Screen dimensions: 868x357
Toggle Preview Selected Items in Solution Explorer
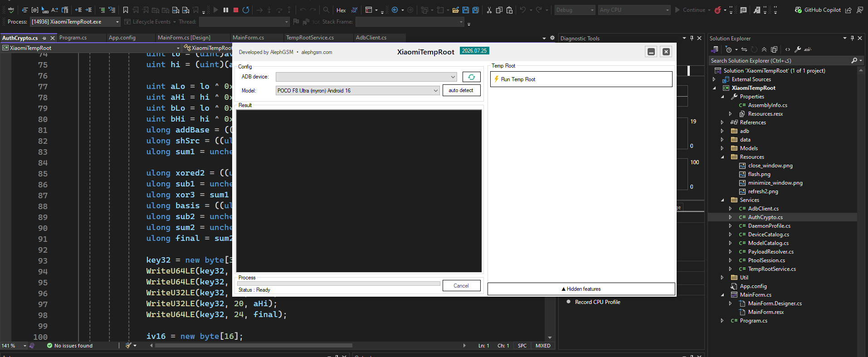pyautogui.click(x=808, y=49)
